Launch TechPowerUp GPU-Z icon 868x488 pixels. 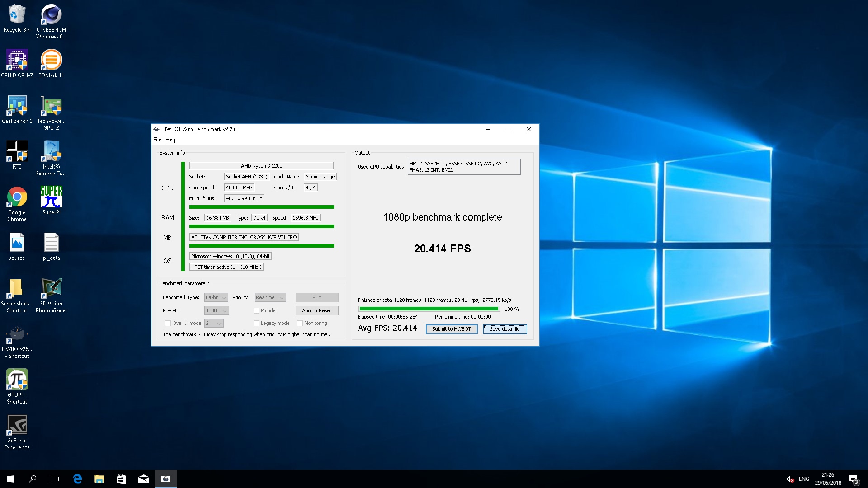tap(51, 113)
